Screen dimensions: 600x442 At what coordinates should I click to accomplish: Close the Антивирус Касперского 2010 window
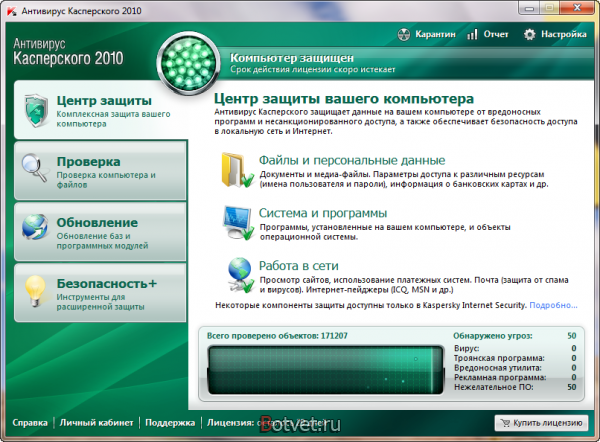(577, 8)
